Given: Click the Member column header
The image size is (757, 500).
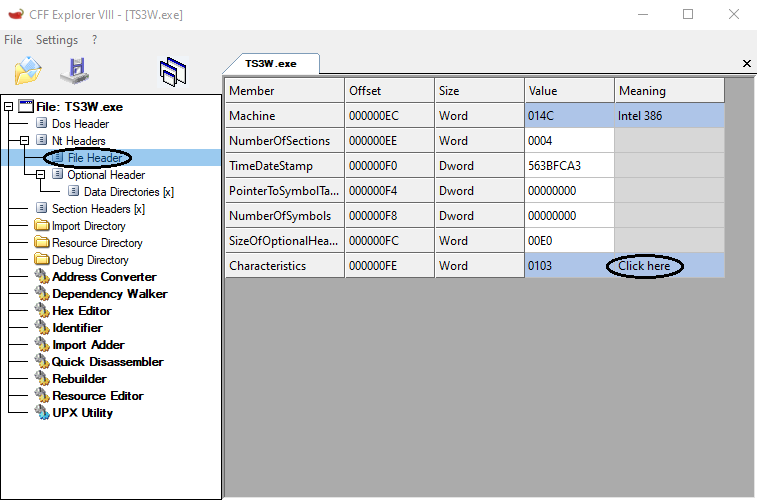Looking at the screenshot, I should (x=285, y=90).
